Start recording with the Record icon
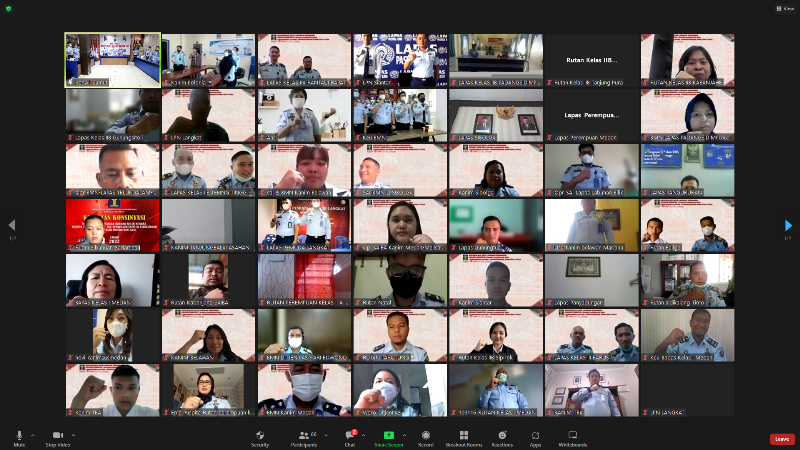Screen dimensions: 800x450 (x=425, y=436)
